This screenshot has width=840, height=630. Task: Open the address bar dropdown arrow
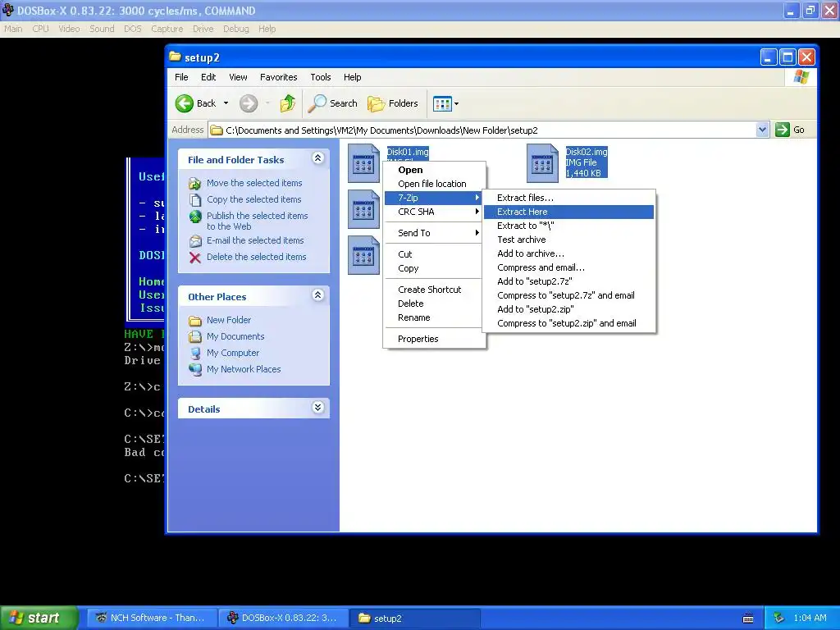click(762, 130)
